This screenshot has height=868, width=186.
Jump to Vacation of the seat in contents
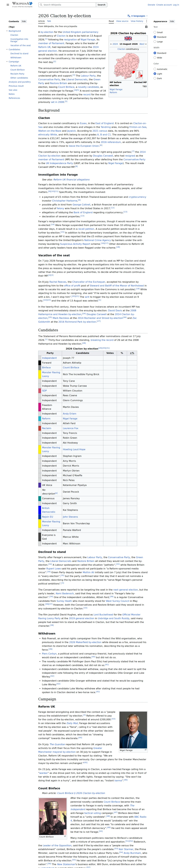tap(21, 45)
